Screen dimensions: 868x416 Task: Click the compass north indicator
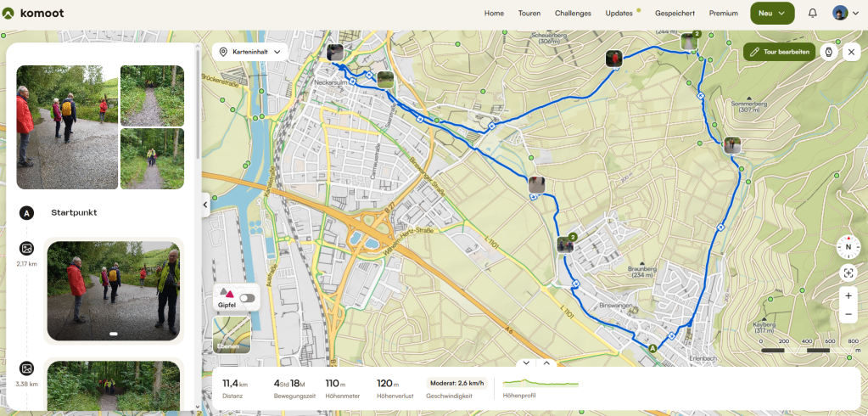[848, 247]
